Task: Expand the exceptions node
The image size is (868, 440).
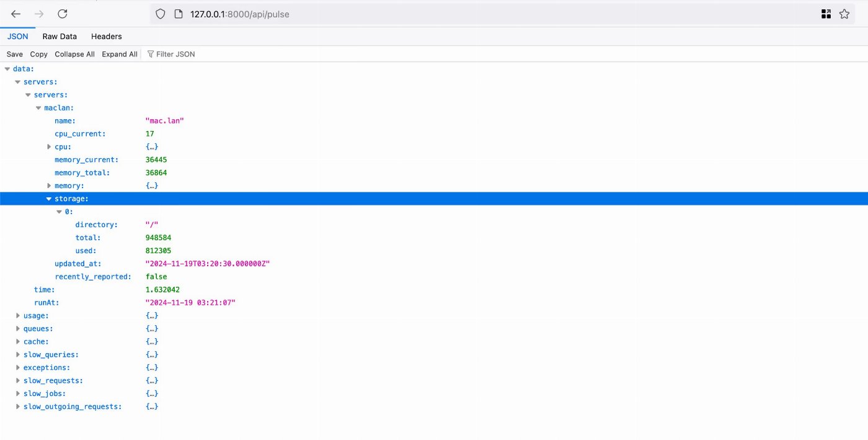Action: (x=18, y=368)
